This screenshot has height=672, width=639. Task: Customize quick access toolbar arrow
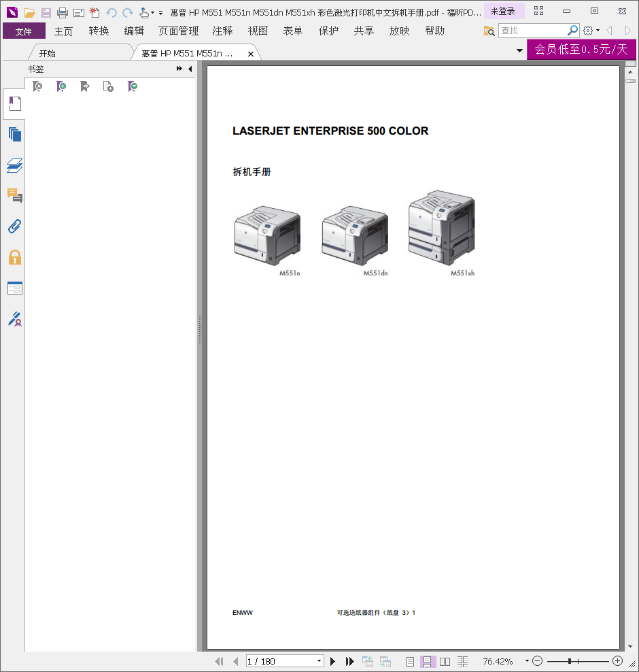tap(160, 14)
